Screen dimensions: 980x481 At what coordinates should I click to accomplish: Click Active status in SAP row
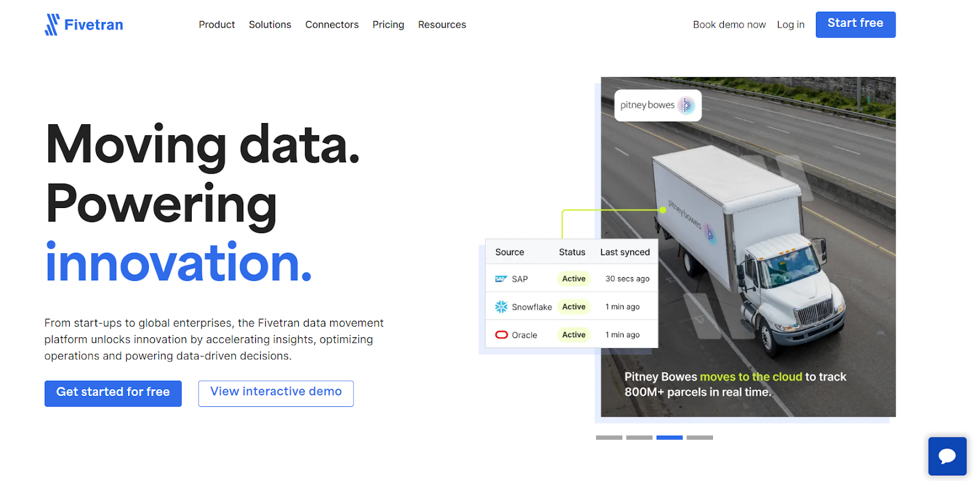(x=574, y=278)
